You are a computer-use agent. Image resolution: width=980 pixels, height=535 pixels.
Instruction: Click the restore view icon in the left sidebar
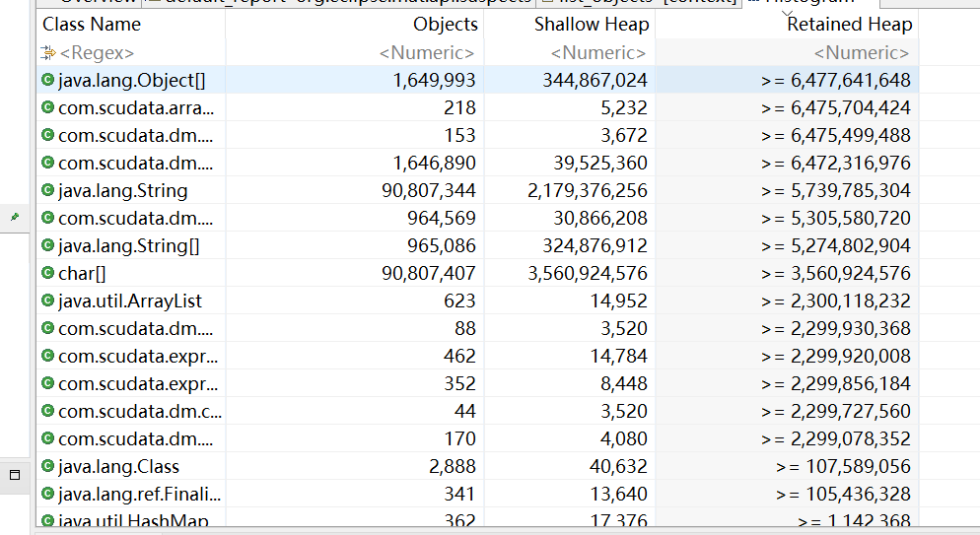point(15,475)
